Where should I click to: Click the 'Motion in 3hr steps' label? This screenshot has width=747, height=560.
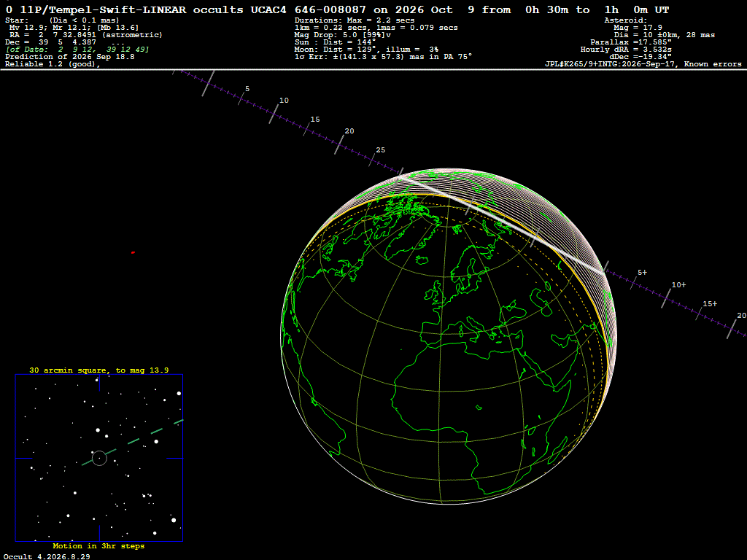pyautogui.click(x=98, y=545)
